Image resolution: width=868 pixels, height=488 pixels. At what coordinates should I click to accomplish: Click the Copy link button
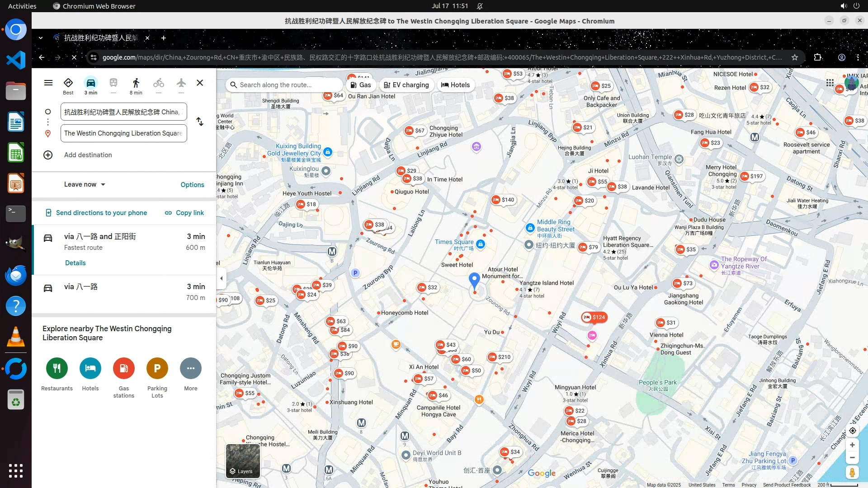pyautogui.click(x=184, y=213)
